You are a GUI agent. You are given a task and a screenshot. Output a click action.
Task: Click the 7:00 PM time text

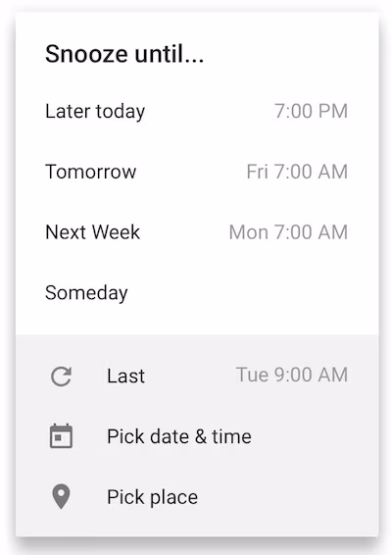(311, 111)
